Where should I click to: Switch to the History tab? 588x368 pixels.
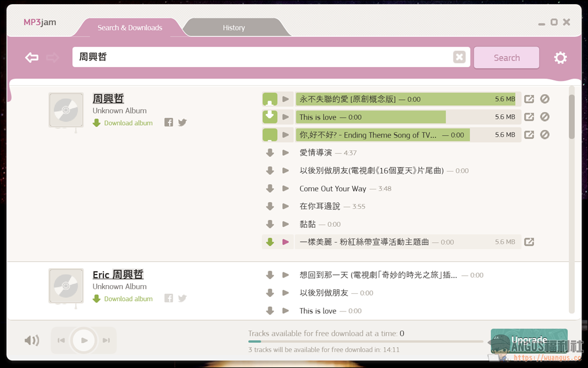point(233,28)
